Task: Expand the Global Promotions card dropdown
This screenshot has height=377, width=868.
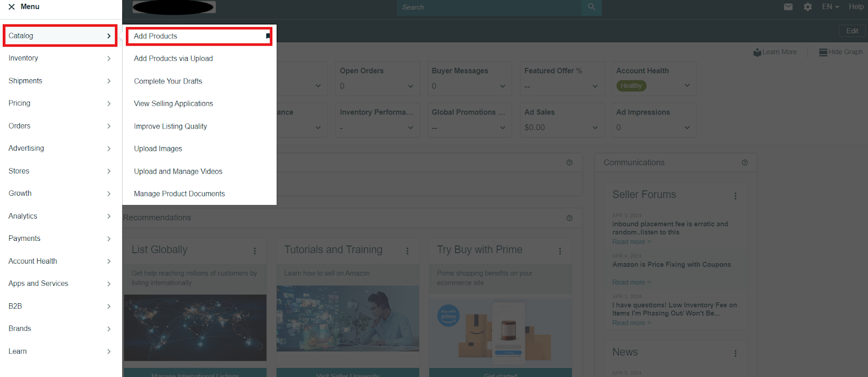Action: pos(503,127)
